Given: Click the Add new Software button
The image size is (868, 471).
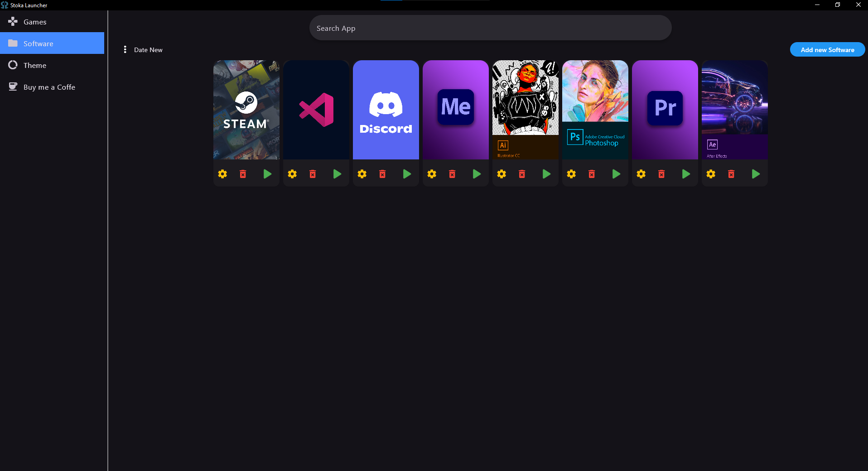Looking at the screenshot, I should coord(827,49).
